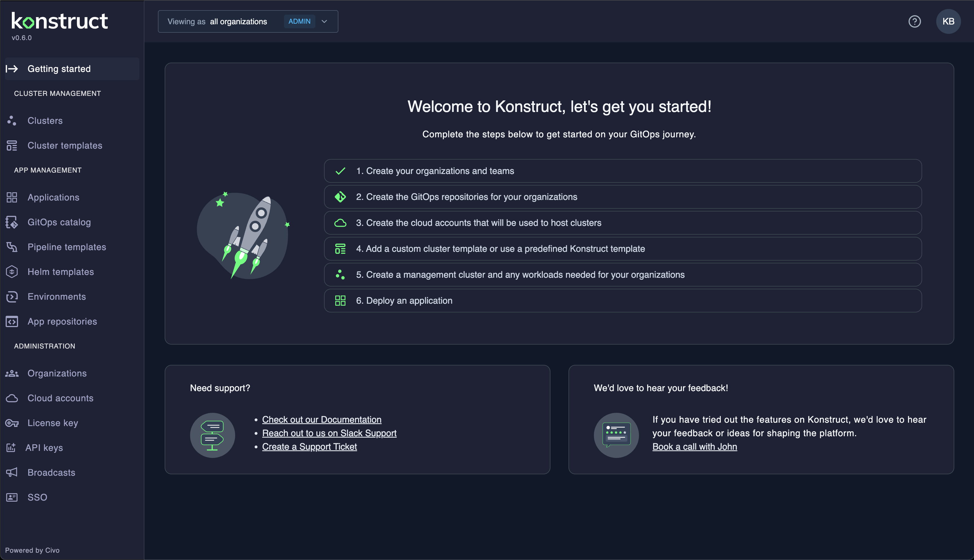The height and width of the screenshot is (560, 974).
Task: Open step 4 Add a custom cluster template
Action: 623,249
